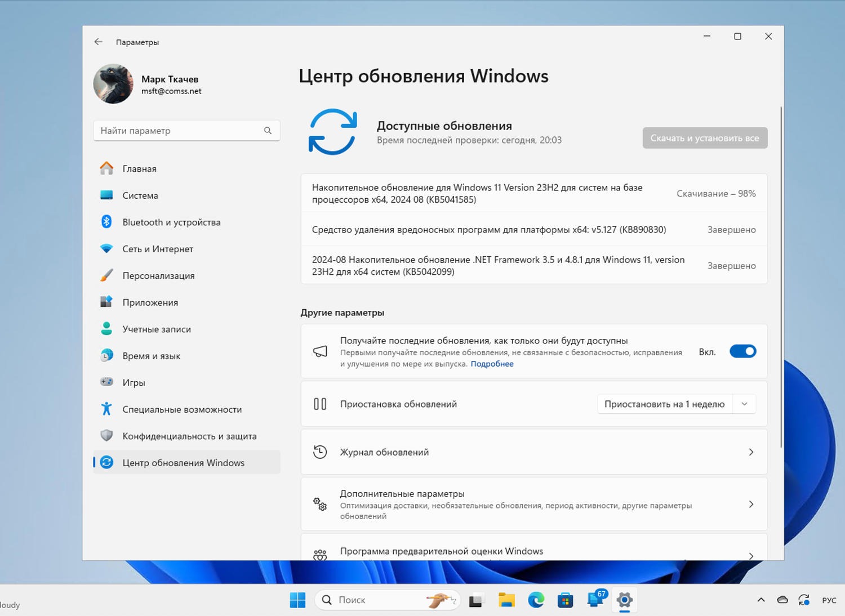Click the Центр обновления Windows sidebar icon
This screenshot has height=616, width=845.
click(106, 462)
